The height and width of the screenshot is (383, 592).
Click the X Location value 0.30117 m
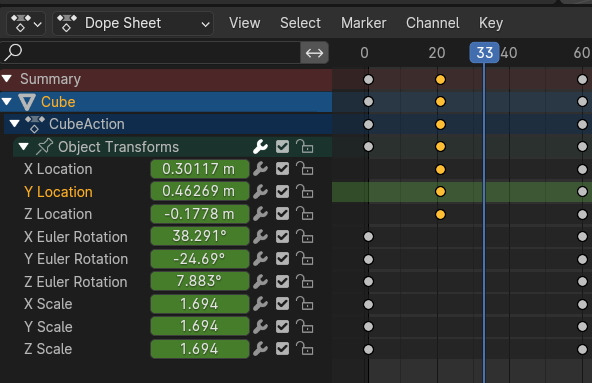(x=200, y=169)
